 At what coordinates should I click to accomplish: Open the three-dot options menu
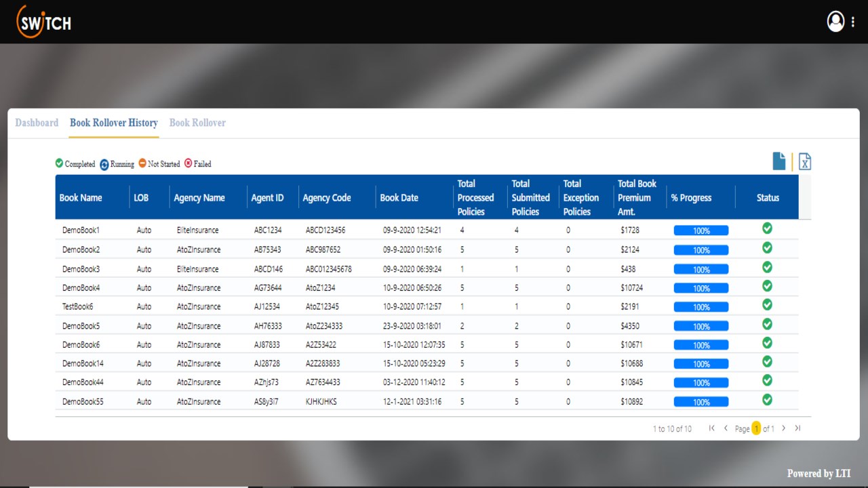852,22
